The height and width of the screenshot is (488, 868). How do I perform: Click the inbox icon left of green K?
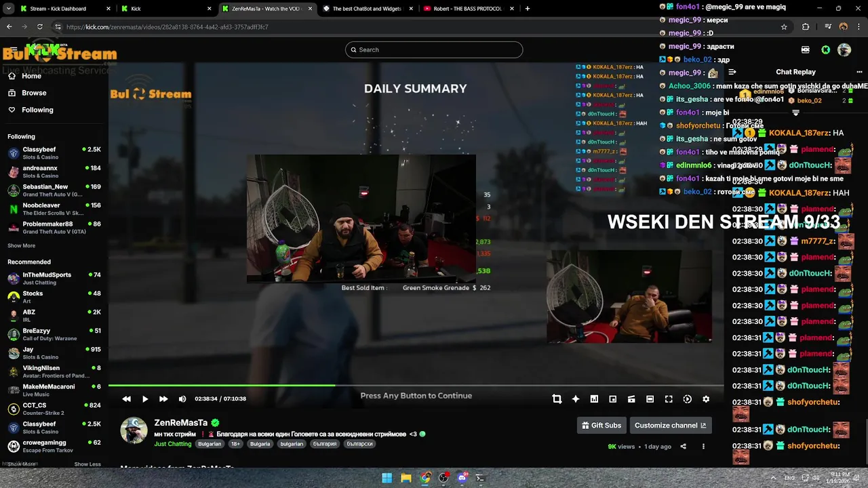click(806, 49)
